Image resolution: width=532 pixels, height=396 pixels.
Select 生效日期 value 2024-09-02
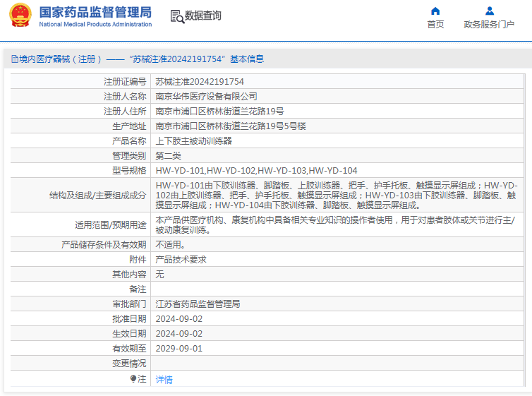click(179, 334)
